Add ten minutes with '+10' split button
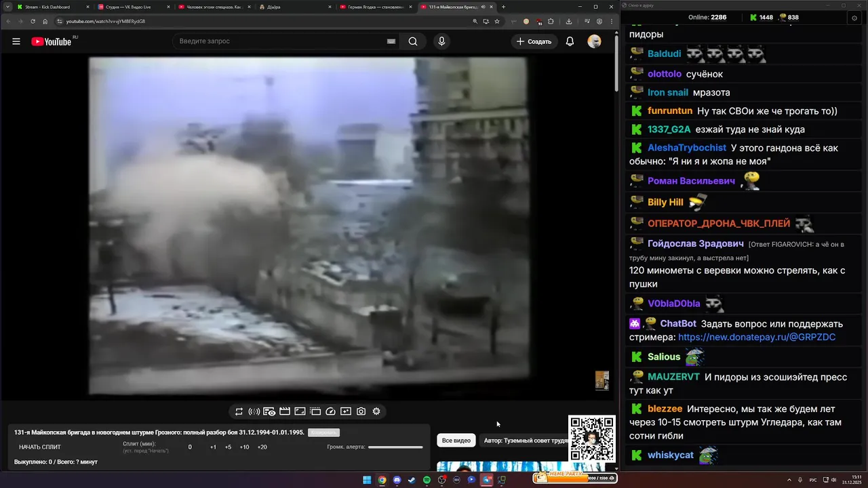This screenshot has height=488, width=868. click(x=244, y=447)
